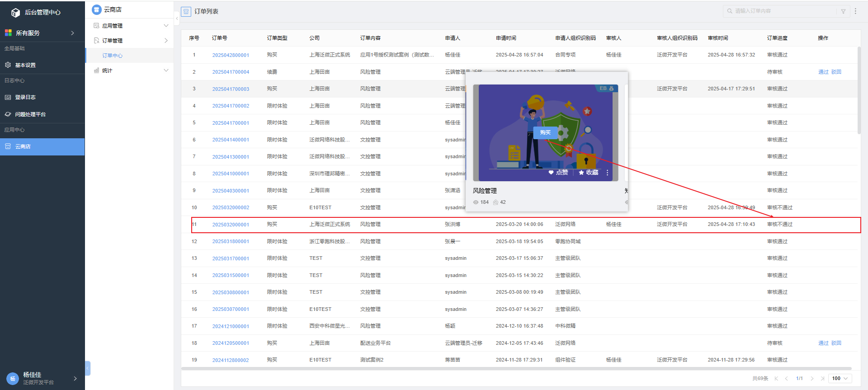Open order number 2025032000001
The image size is (868, 390).
pos(231,225)
